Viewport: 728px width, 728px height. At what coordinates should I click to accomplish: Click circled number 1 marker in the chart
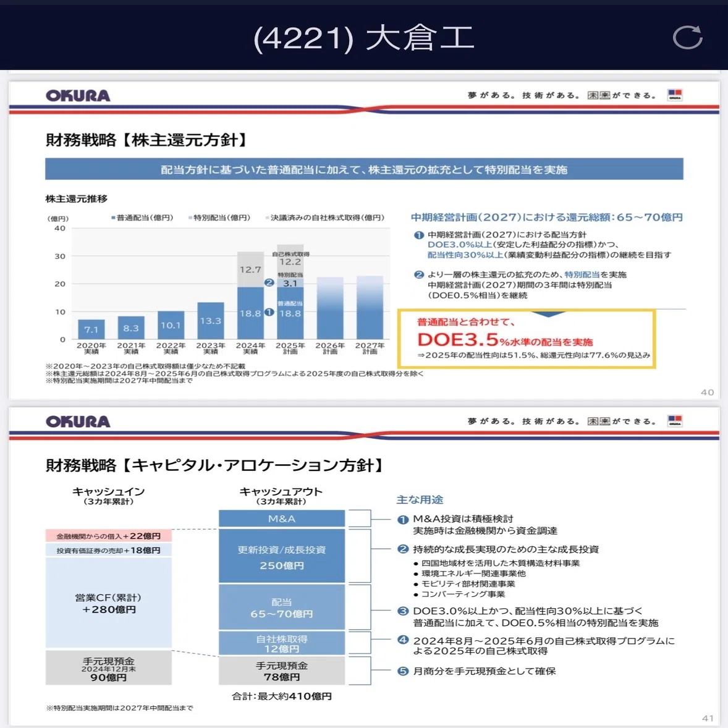click(269, 312)
